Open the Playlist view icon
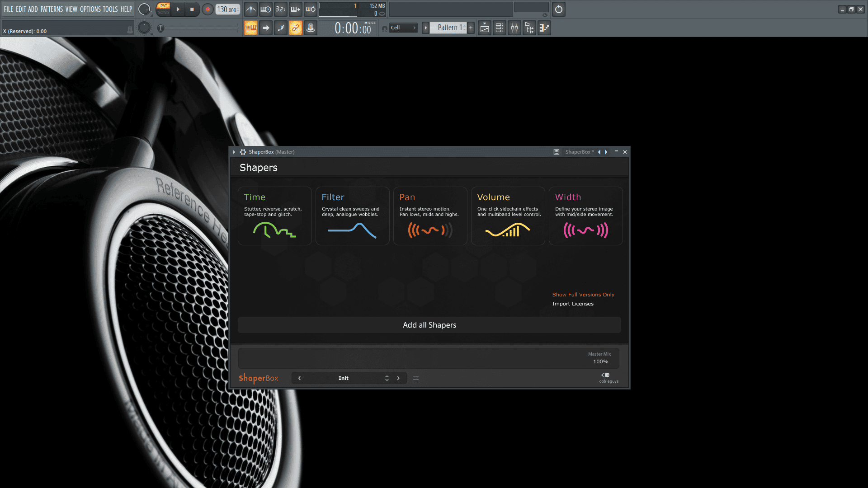The width and height of the screenshot is (868, 488). pyautogui.click(x=484, y=28)
